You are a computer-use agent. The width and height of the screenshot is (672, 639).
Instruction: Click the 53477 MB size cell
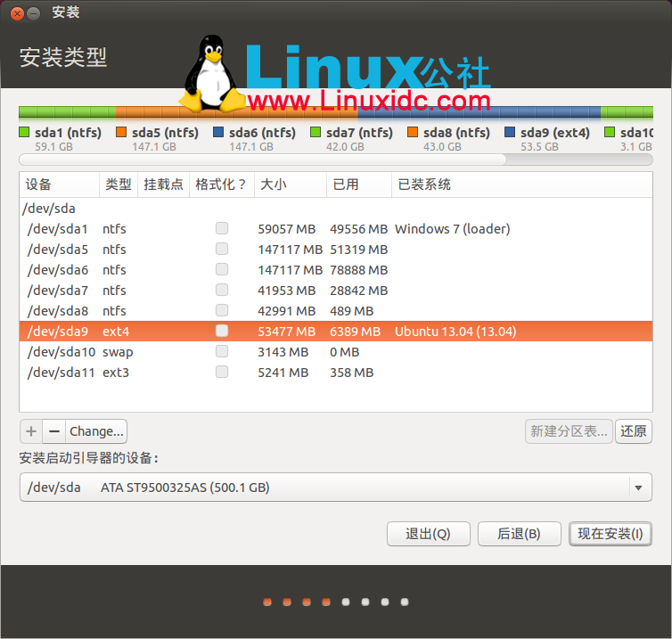click(286, 332)
